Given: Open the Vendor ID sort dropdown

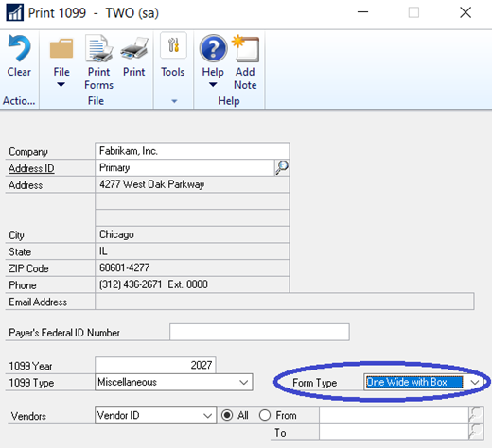Looking at the screenshot, I should tap(207, 415).
